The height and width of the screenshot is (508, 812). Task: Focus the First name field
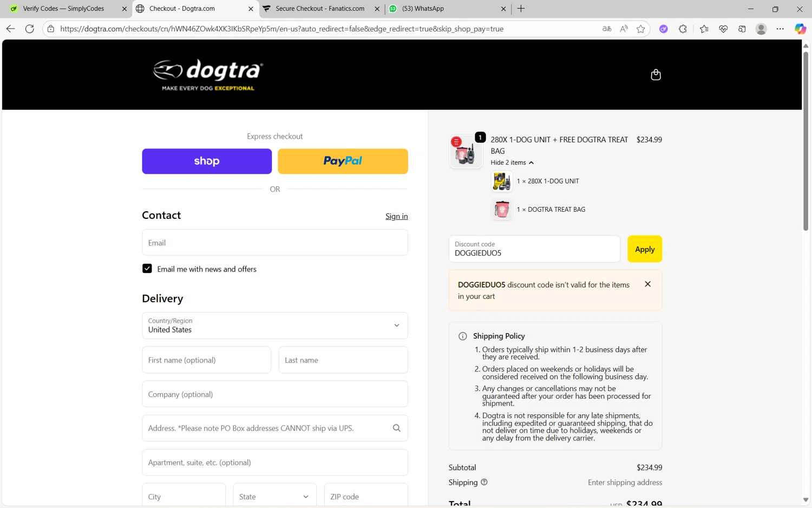coord(206,360)
